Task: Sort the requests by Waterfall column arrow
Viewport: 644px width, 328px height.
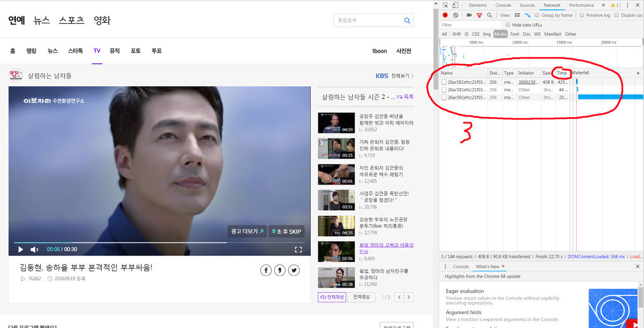Action: click(x=638, y=73)
